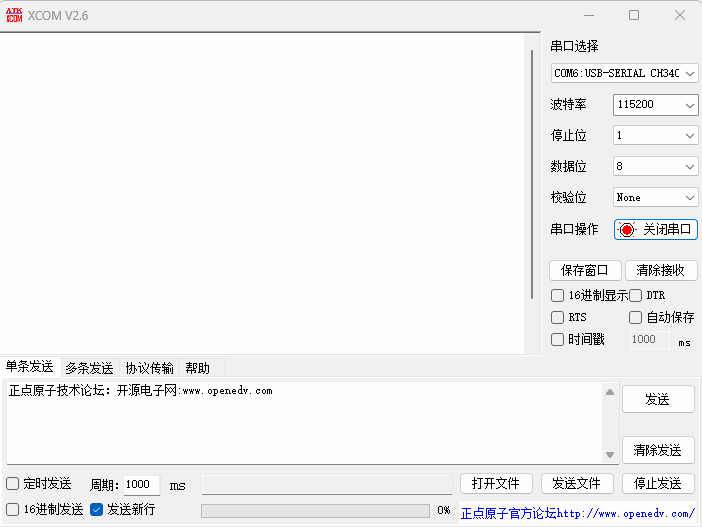The width and height of the screenshot is (702, 527).
Task: Open the 停止位 stop bits dropdown
Action: pyautogui.click(x=655, y=135)
